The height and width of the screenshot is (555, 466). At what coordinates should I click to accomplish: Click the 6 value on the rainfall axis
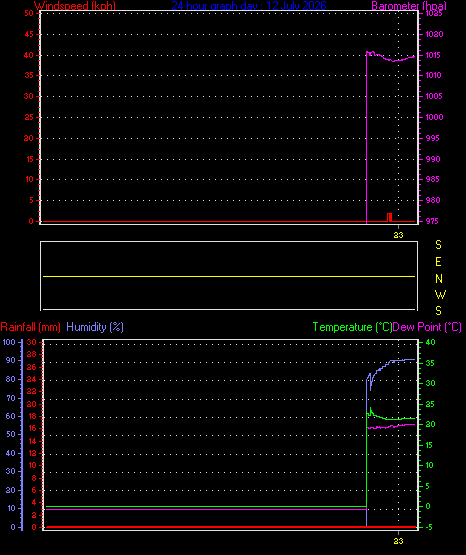coord(34,491)
